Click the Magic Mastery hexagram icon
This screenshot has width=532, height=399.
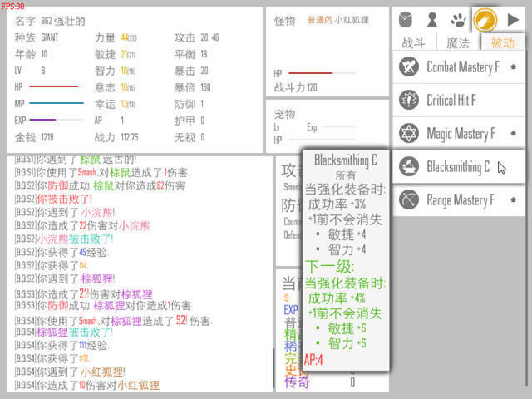click(x=409, y=133)
